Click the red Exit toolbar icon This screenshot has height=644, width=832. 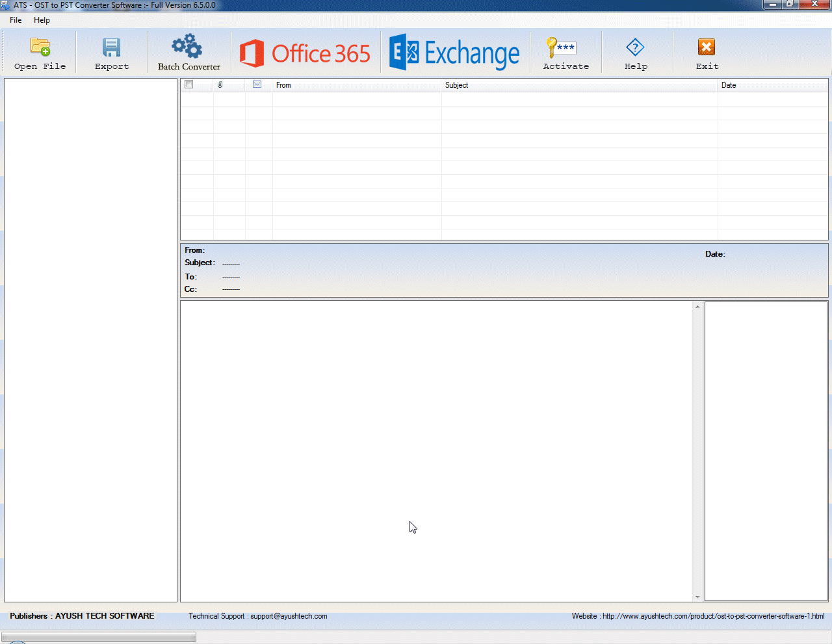707,47
